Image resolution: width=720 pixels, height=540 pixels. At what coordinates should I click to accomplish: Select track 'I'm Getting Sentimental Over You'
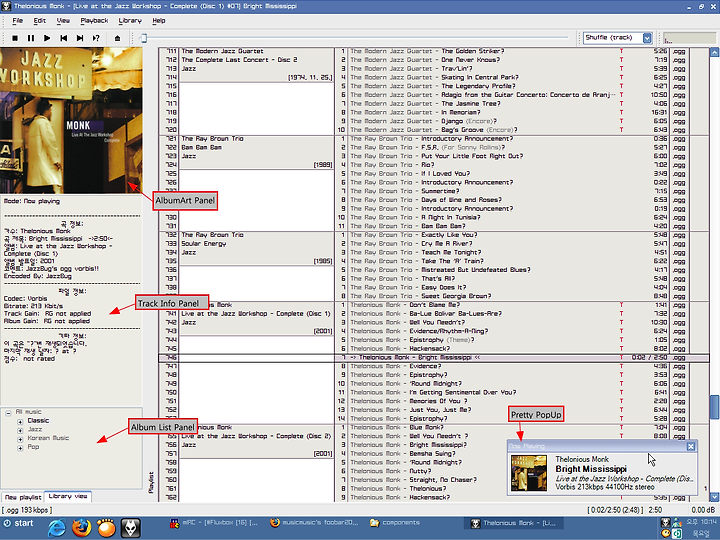point(463,392)
